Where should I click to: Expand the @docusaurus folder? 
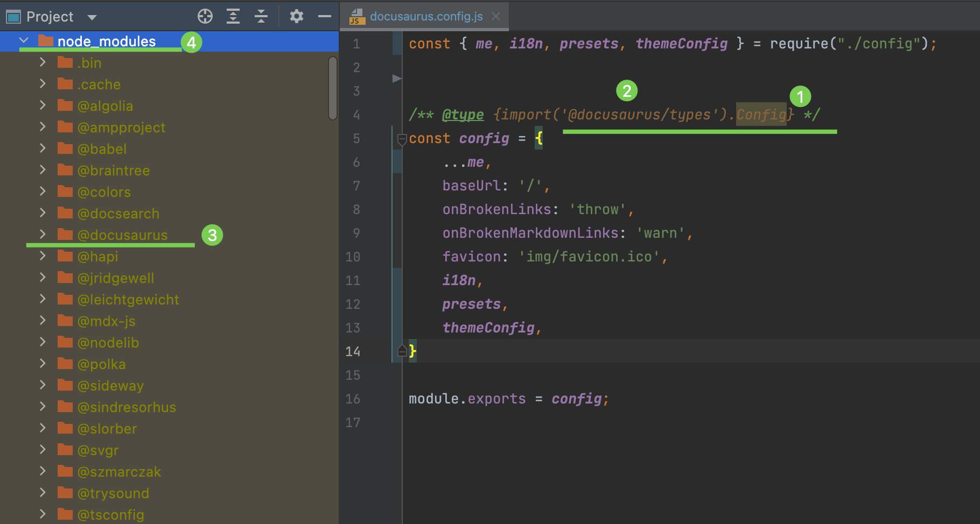tap(43, 235)
